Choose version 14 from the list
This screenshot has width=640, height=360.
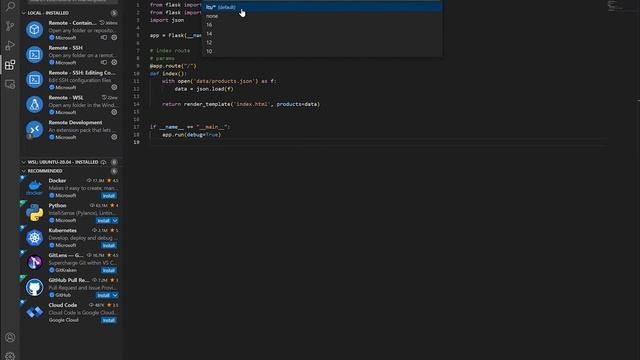[322, 34]
